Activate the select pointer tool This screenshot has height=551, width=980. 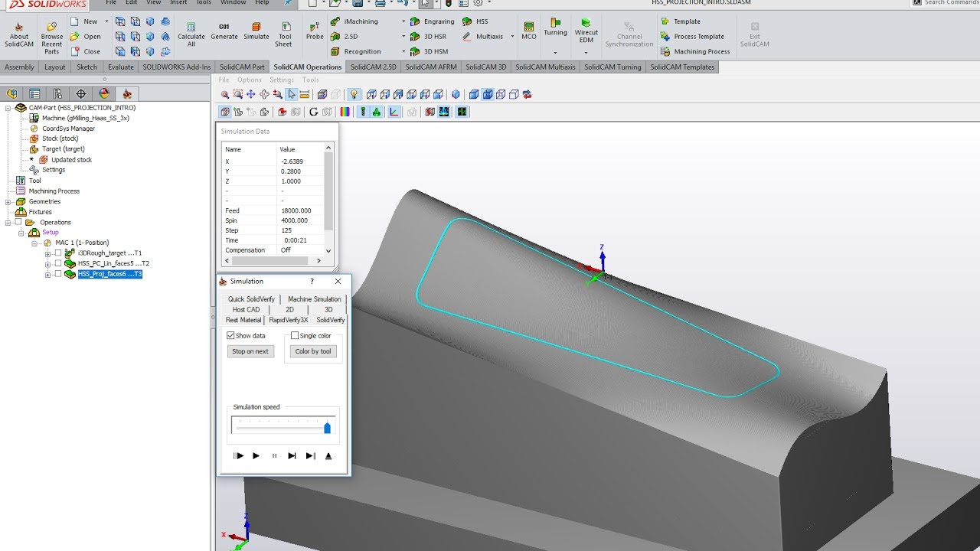291,94
